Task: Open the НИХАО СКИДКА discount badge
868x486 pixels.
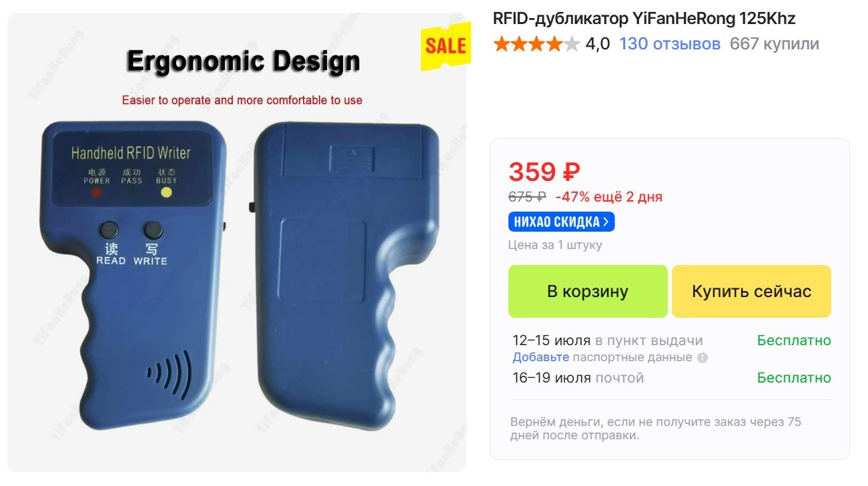Action: coord(561,222)
